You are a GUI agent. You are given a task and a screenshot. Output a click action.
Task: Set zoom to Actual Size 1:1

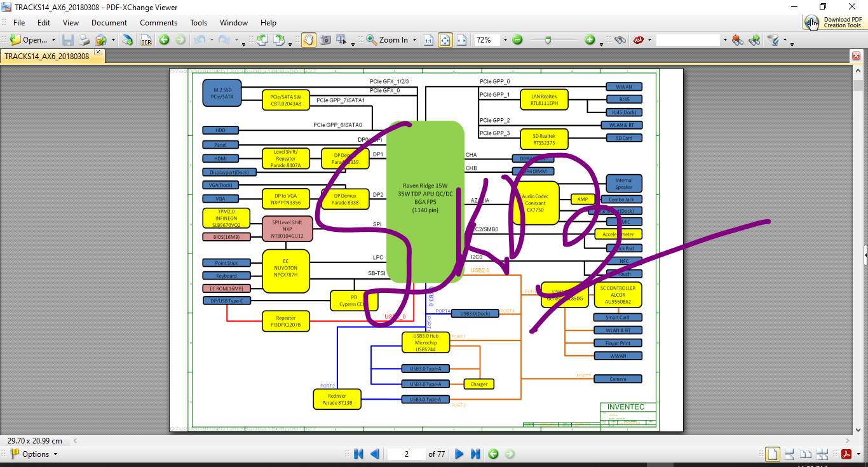click(429, 40)
